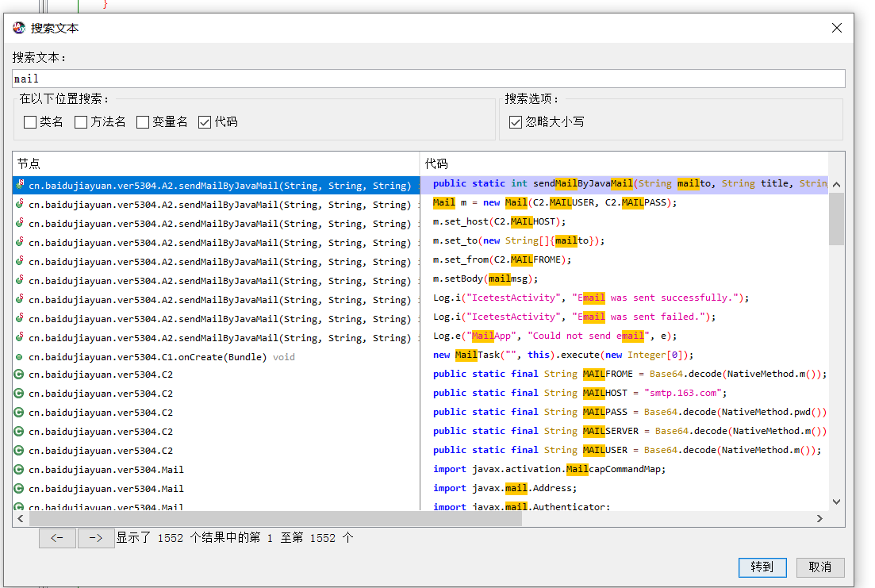Select MAILUSER declaration code line
The image size is (875, 588).
(627, 449)
